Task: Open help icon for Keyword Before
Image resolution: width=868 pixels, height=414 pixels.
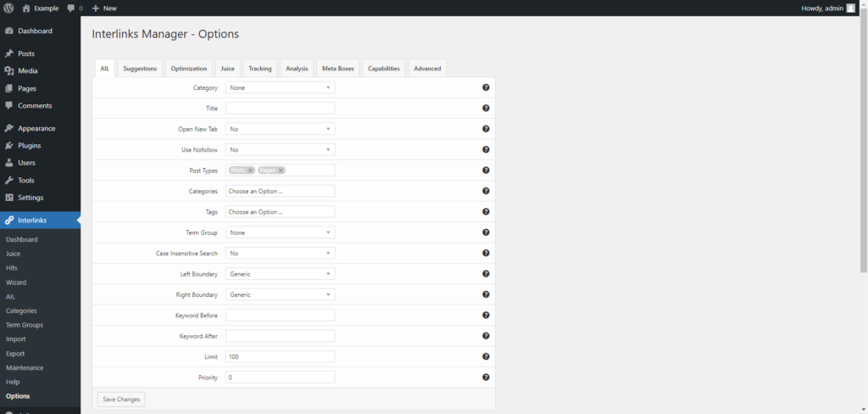Action: [486, 315]
